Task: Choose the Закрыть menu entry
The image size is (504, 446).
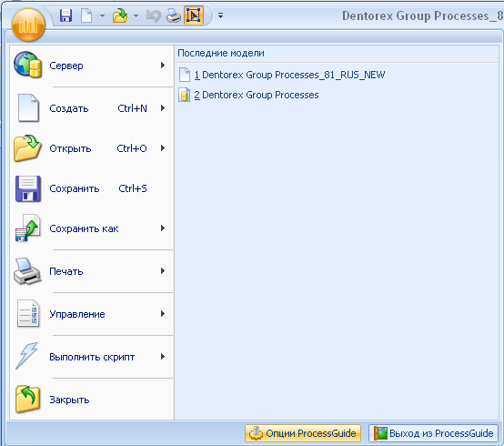Action: pos(92,400)
